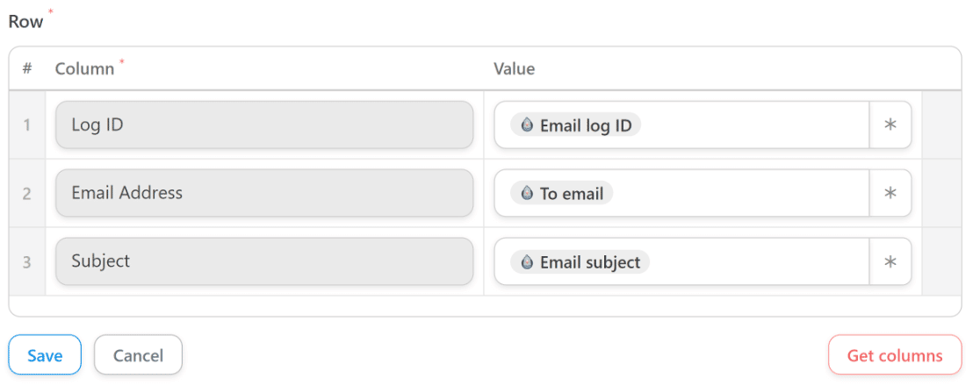Click the droplet icon on Email log ID tag
The height and width of the screenshot is (386, 980).
click(x=527, y=125)
